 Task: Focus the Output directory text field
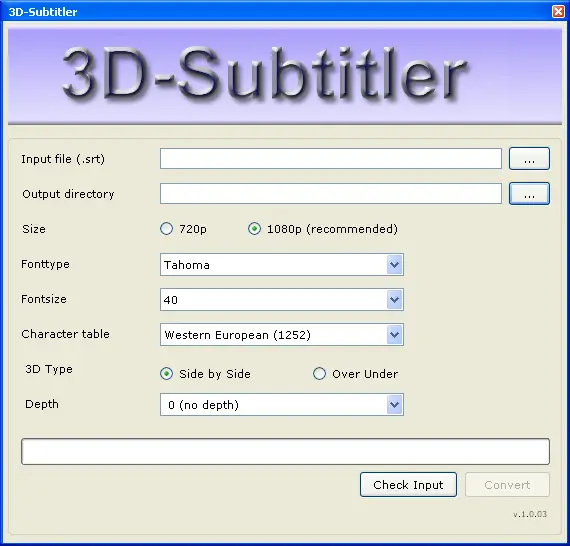pyautogui.click(x=331, y=194)
